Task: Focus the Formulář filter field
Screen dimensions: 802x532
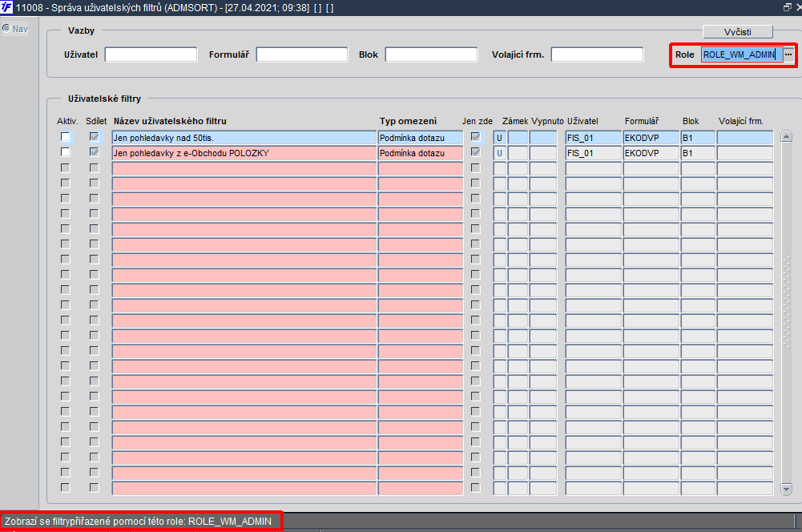Action: tap(302, 54)
